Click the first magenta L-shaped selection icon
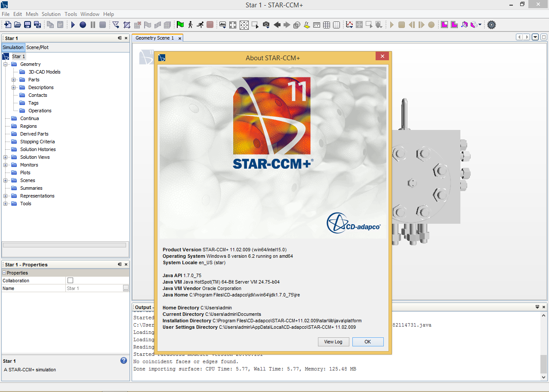Viewport: 549px width, 392px height. (444, 25)
